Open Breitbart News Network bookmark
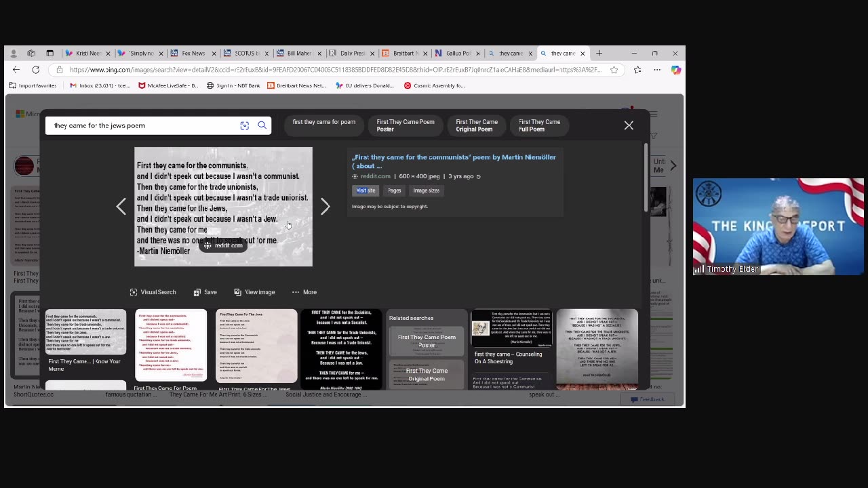 pos(296,85)
